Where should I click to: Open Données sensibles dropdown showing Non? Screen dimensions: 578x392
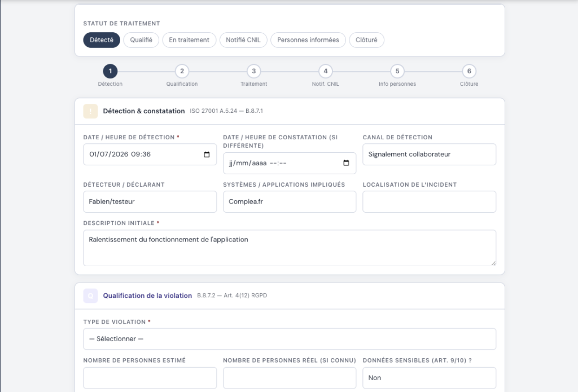430,378
